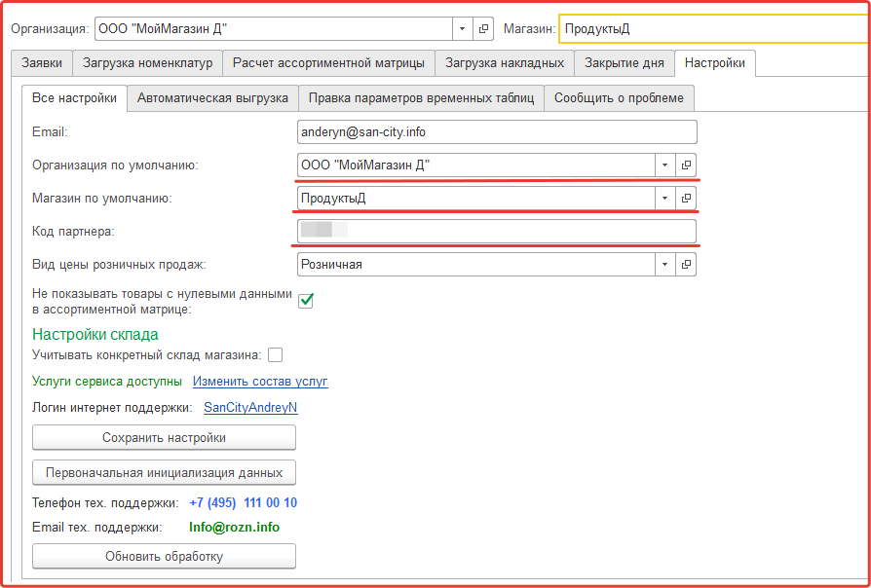Click the top Организация text field

click(274, 29)
